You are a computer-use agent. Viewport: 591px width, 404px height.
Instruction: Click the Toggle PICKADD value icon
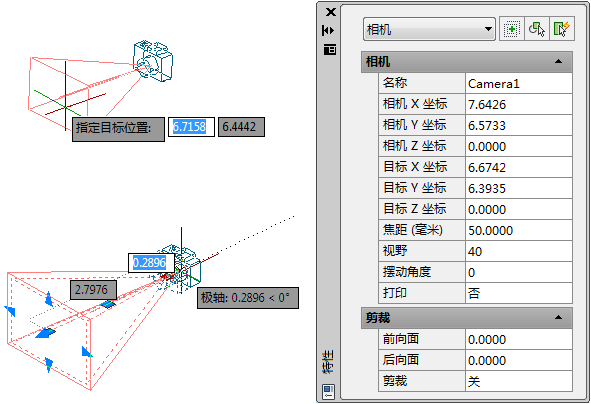point(512,29)
